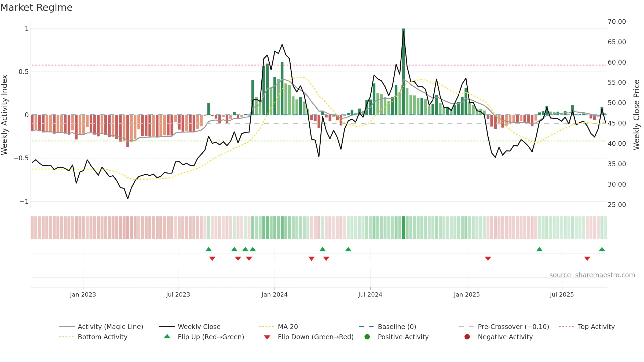Click the Jan 2024 axis label
The height and width of the screenshot is (362, 644).
[275, 295]
